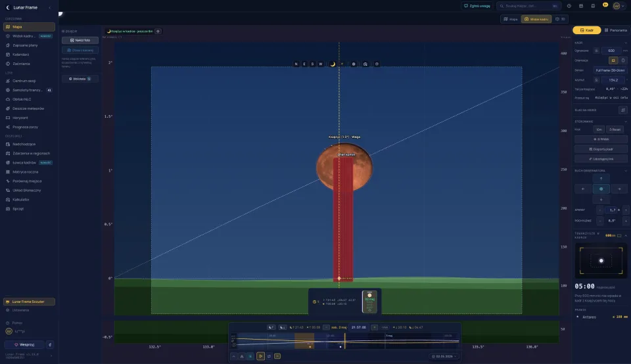Click the camera icon in view toolbar

365,64
